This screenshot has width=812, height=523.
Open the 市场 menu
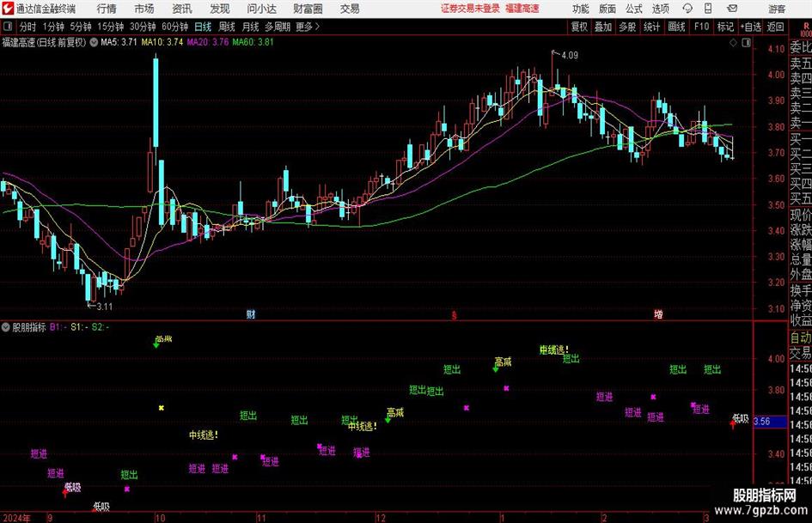pos(144,9)
